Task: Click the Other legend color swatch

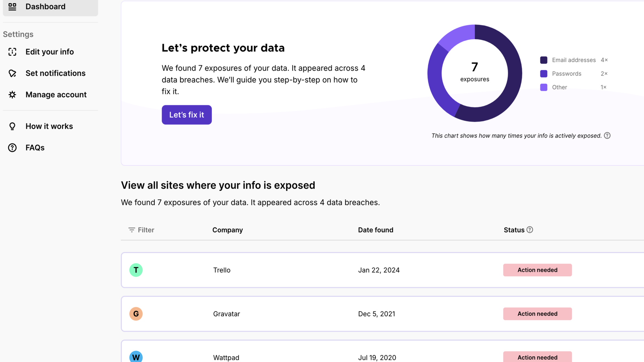Action: pyautogui.click(x=544, y=87)
